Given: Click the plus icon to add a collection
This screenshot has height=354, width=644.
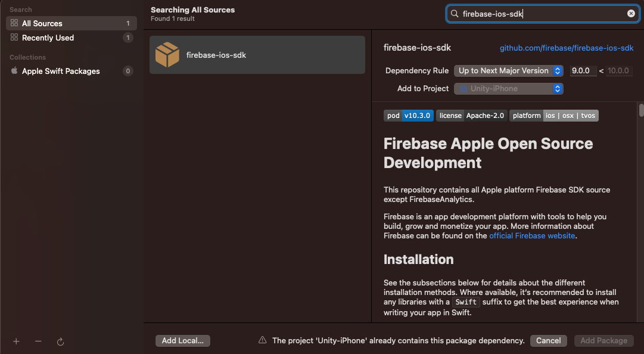Looking at the screenshot, I should pyautogui.click(x=16, y=341).
